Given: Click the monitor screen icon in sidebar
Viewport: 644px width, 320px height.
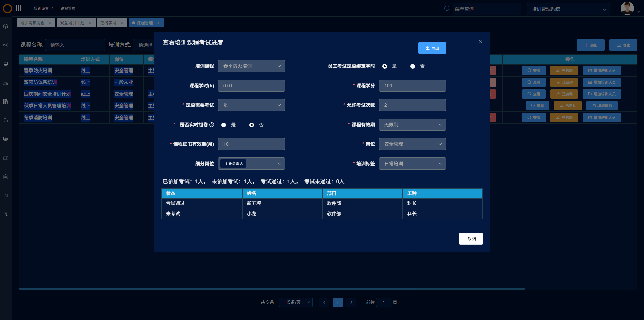Looking at the screenshot, I should [5, 64].
